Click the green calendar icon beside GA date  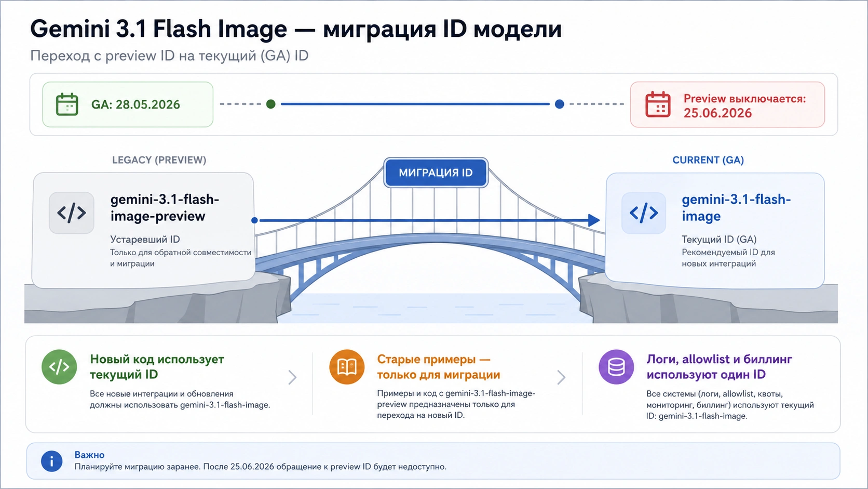[x=67, y=104]
